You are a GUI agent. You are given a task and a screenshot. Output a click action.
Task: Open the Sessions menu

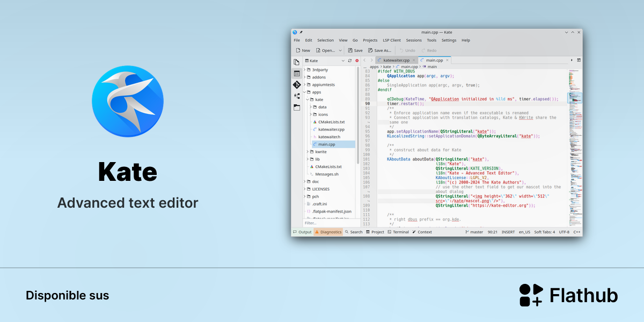pos(414,40)
